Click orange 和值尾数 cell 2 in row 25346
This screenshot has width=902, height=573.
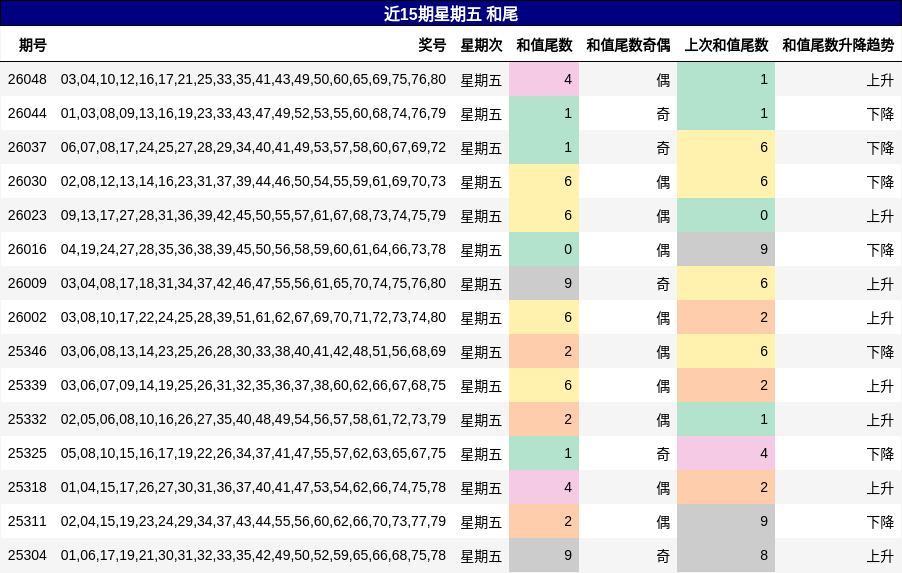pos(544,351)
